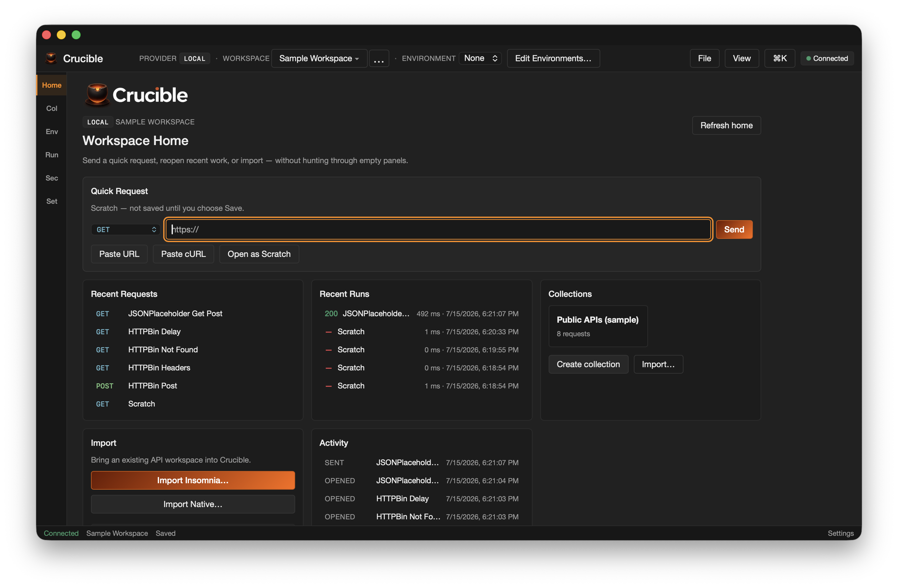
Task: Switch to the Env sidebar tab
Action: 52,132
